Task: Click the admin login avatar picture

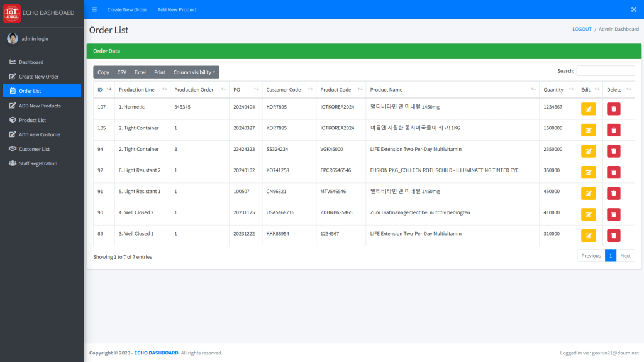Action: coord(13,39)
